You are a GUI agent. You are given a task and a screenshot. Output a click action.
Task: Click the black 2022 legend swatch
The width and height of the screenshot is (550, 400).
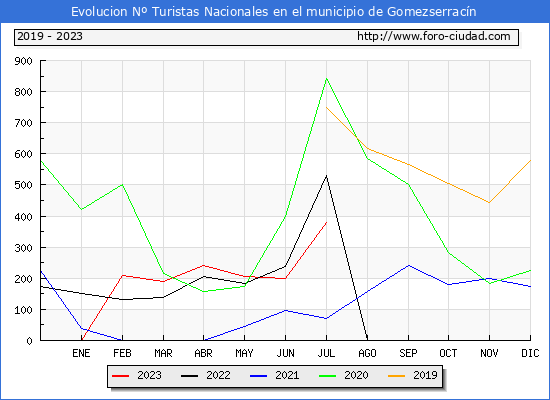point(189,376)
